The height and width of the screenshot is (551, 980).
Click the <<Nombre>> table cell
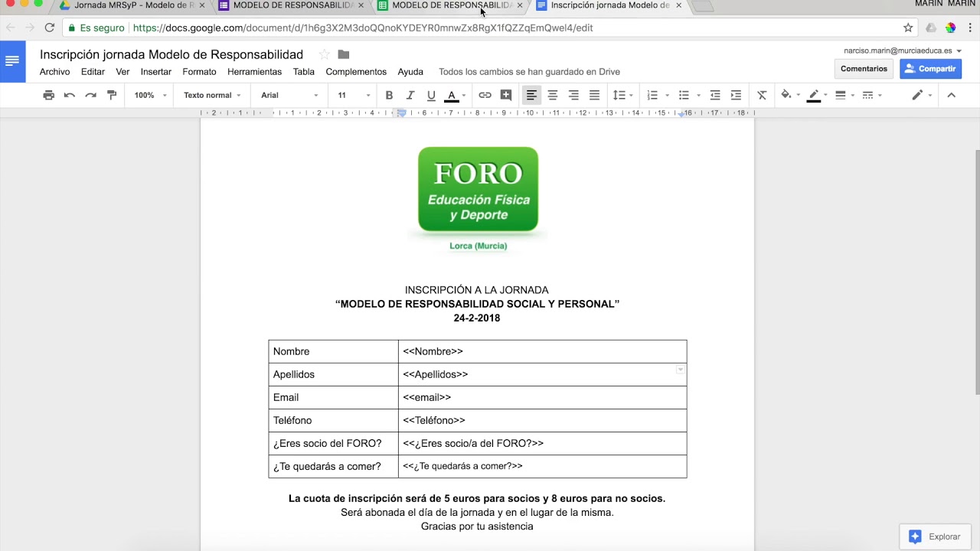pos(542,351)
